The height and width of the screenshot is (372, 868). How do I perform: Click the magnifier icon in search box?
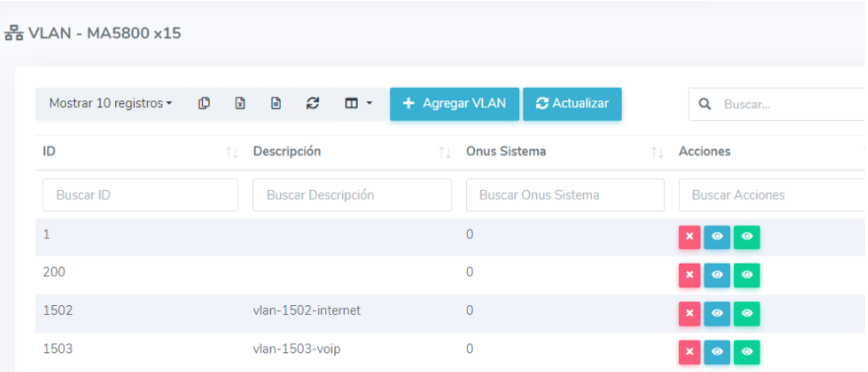click(704, 104)
